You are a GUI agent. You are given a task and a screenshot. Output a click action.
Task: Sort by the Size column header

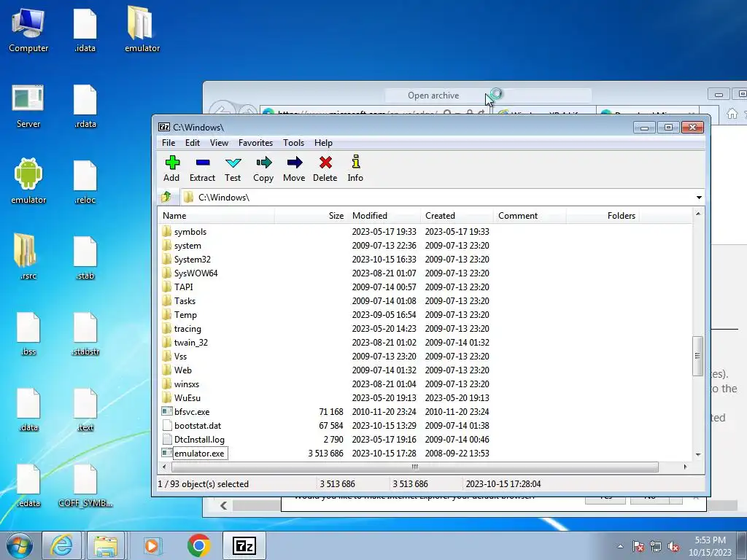[x=311, y=216]
